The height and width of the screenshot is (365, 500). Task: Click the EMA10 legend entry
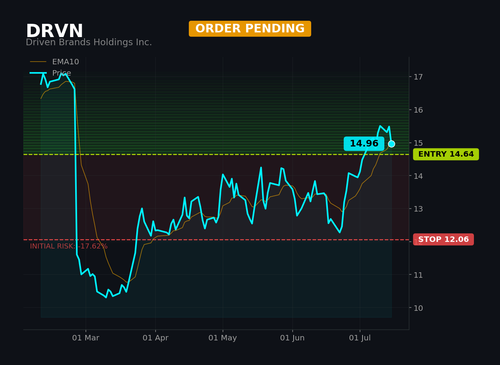pos(55,62)
